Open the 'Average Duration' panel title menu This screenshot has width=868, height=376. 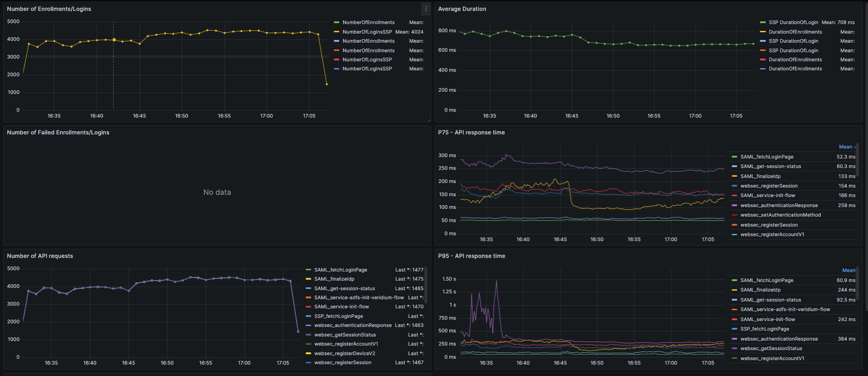tap(462, 9)
